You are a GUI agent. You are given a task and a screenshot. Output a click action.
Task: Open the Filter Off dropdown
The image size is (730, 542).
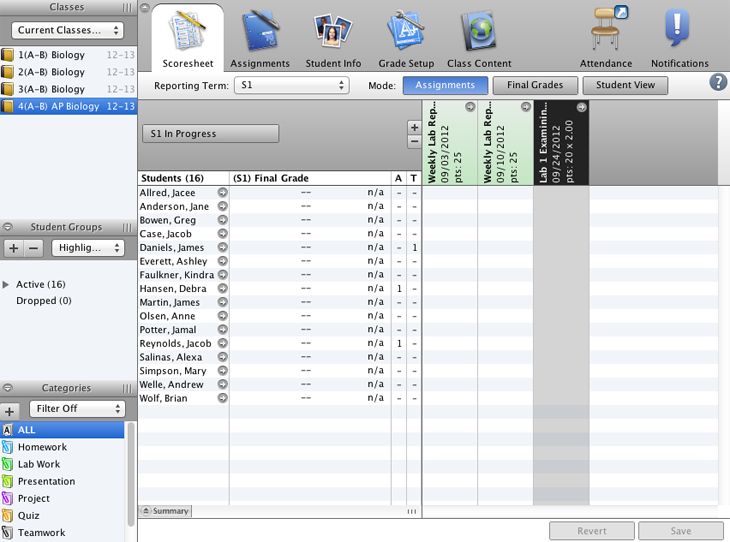[x=77, y=409]
